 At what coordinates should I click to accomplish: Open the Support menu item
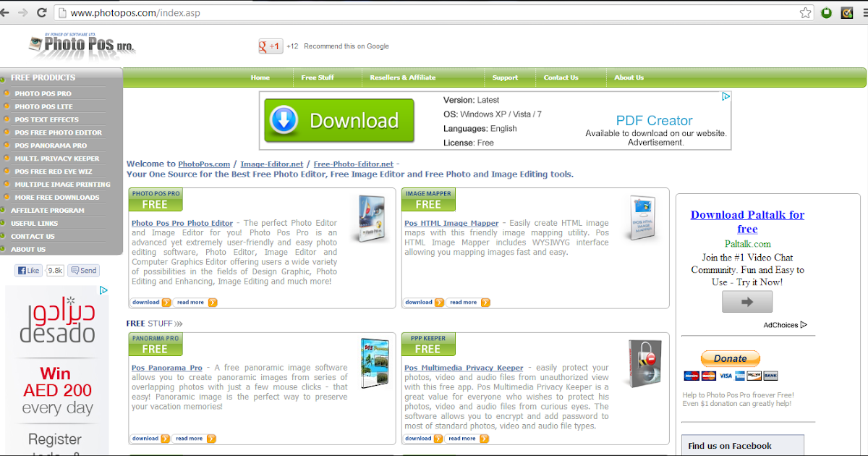505,77
